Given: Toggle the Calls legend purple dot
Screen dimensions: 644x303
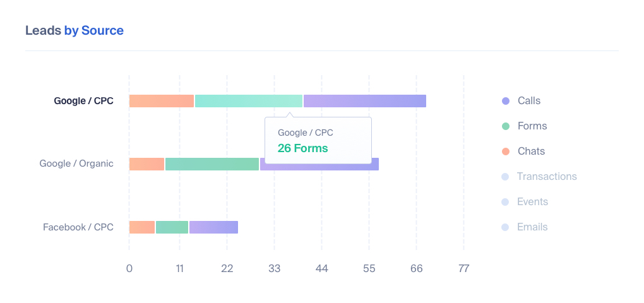Looking at the screenshot, I should 506,100.
